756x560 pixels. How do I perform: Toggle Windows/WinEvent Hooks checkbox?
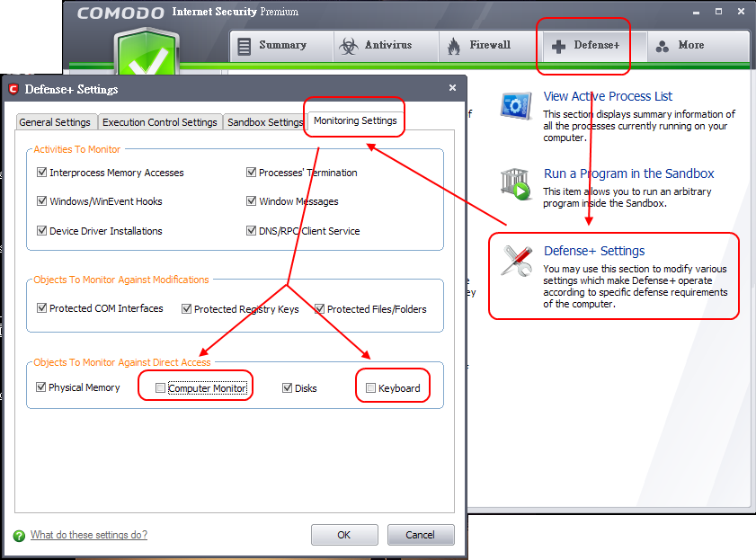[x=42, y=201]
